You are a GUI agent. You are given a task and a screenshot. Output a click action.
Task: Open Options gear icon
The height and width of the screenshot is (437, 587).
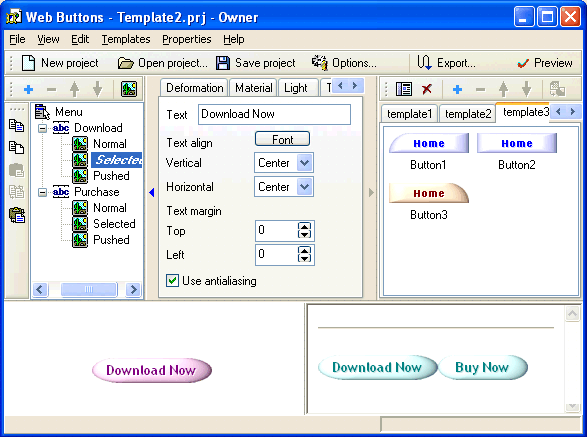coord(319,62)
